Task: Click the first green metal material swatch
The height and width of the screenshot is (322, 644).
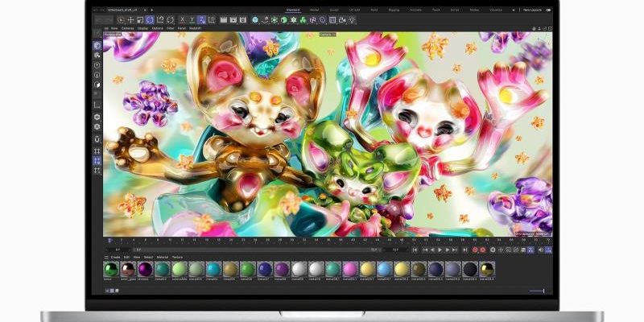Action: [x=111, y=270]
